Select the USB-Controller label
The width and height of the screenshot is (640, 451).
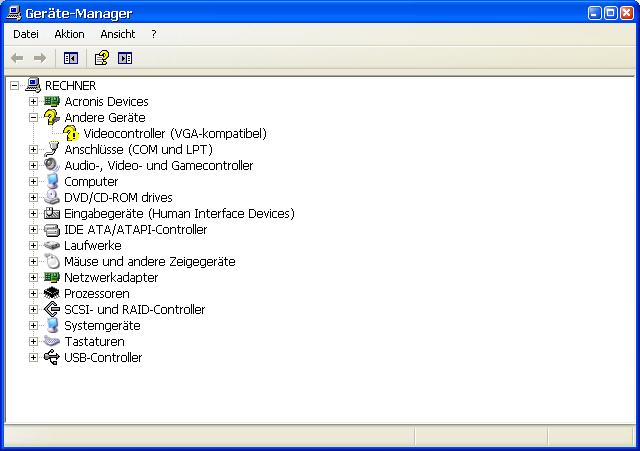pyautogui.click(x=103, y=358)
